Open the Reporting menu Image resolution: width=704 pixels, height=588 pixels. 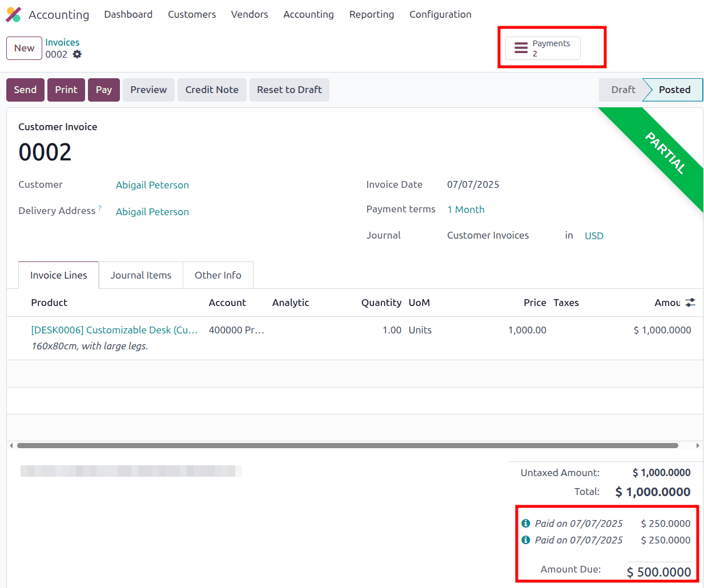(372, 14)
